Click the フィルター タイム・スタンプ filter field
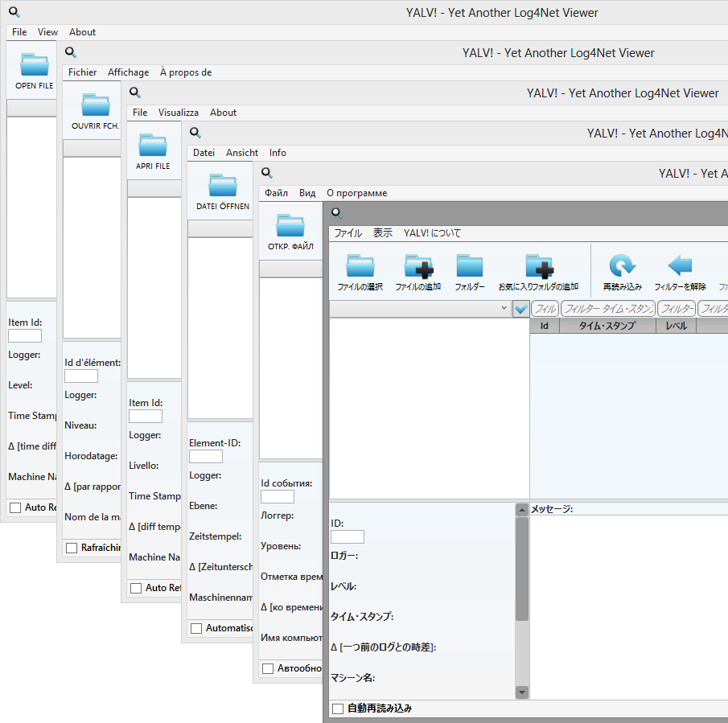Screen dimensions: 728x723 pos(608,309)
